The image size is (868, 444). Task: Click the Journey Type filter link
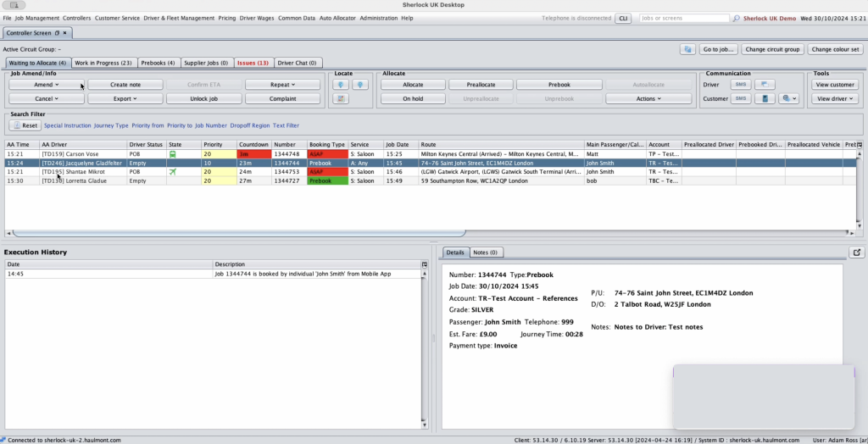tap(111, 125)
